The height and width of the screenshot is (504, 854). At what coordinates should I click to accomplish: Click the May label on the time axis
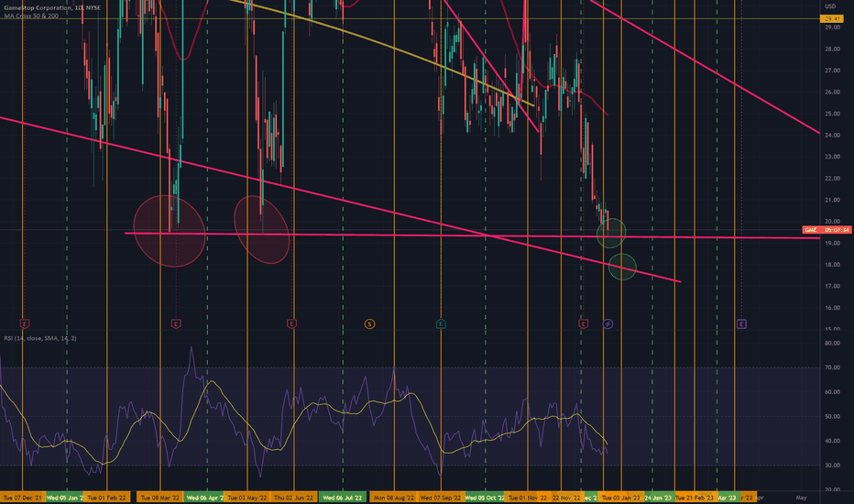click(801, 498)
